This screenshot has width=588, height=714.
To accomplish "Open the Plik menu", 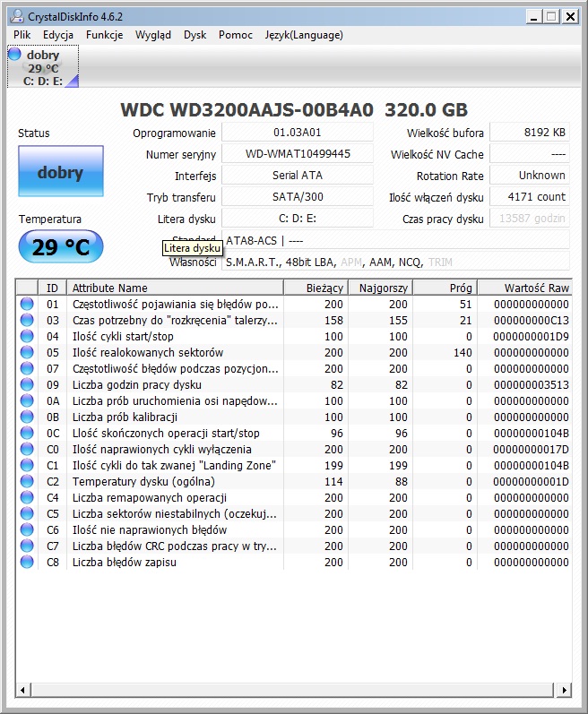I will point(22,35).
